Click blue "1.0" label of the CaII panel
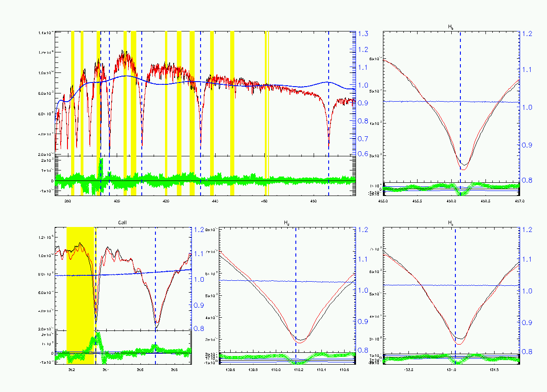Image resolution: width=547 pixels, height=392 pixels. click(x=200, y=279)
